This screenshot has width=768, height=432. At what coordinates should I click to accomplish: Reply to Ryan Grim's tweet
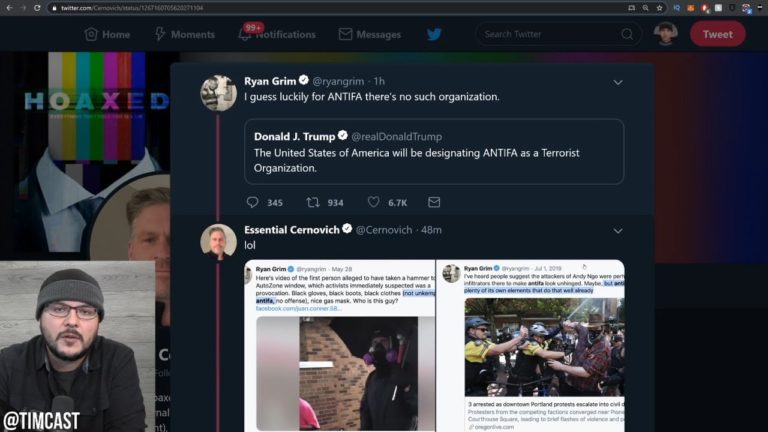click(x=253, y=202)
